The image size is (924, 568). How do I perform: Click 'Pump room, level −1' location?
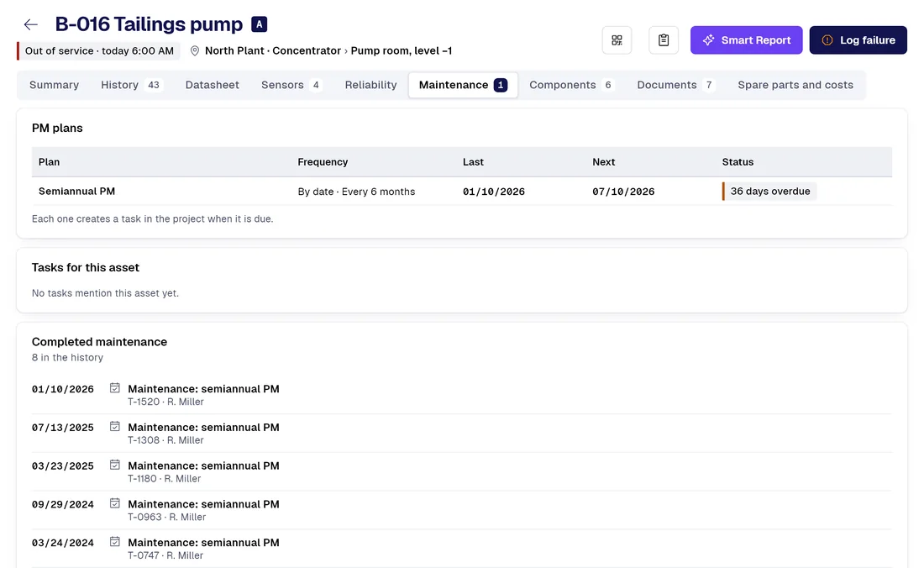point(402,50)
